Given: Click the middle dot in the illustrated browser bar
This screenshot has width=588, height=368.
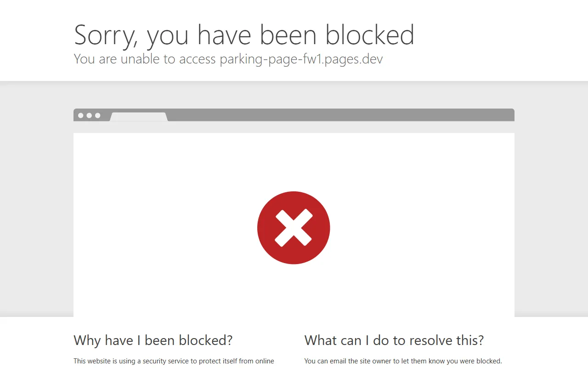Looking at the screenshot, I should pyautogui.click(x=89, y=115).
